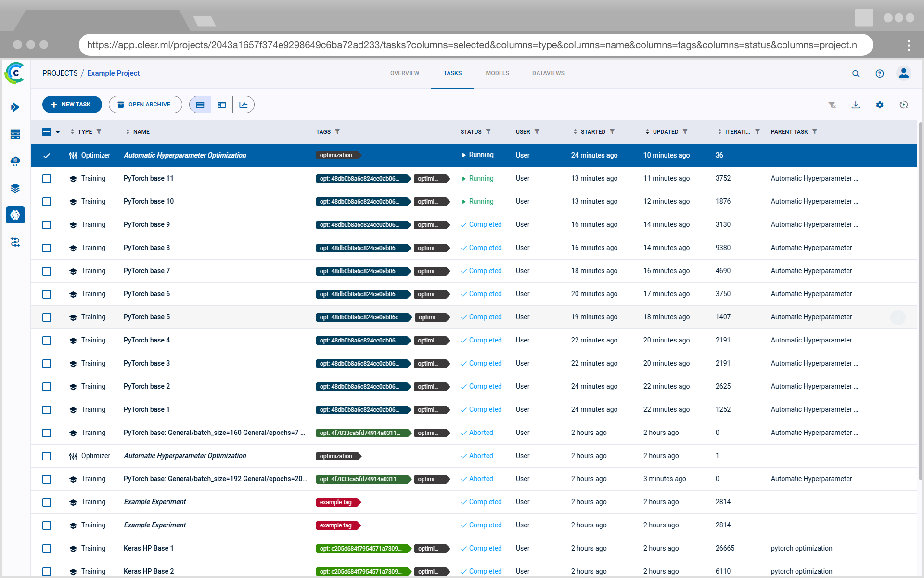Toggle the checkbox for Example Experiment row
This screenshot has height=578, width=924.
47,502
